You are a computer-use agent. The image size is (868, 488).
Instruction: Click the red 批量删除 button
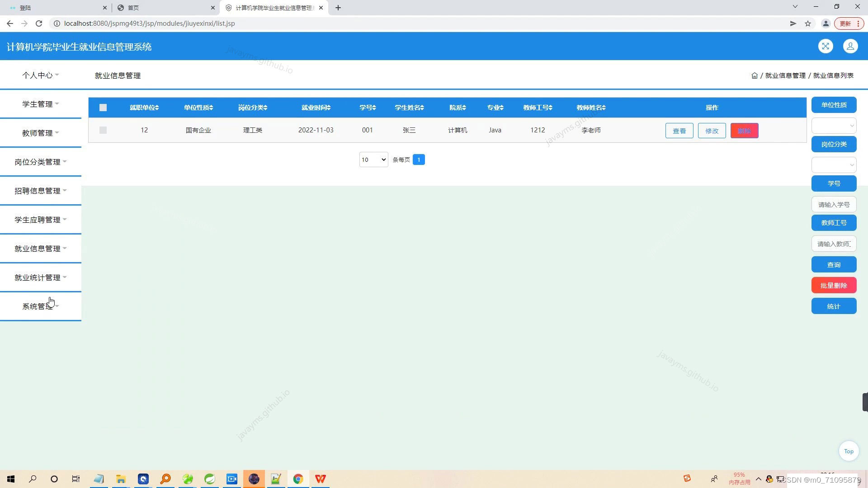pyautogui.click(x=834, y=286)
